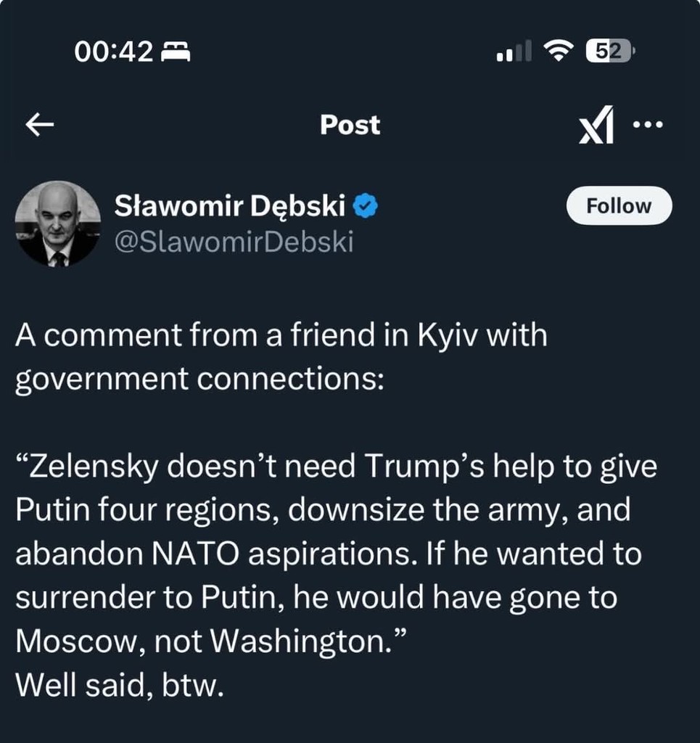Open the Grok icon in header
The width and height of the screenshot is (700, 743).
coord(596,125)
